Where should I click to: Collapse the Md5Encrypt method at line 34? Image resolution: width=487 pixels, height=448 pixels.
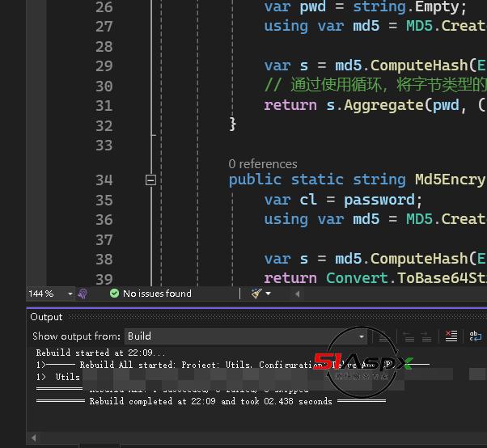(150, 180)
